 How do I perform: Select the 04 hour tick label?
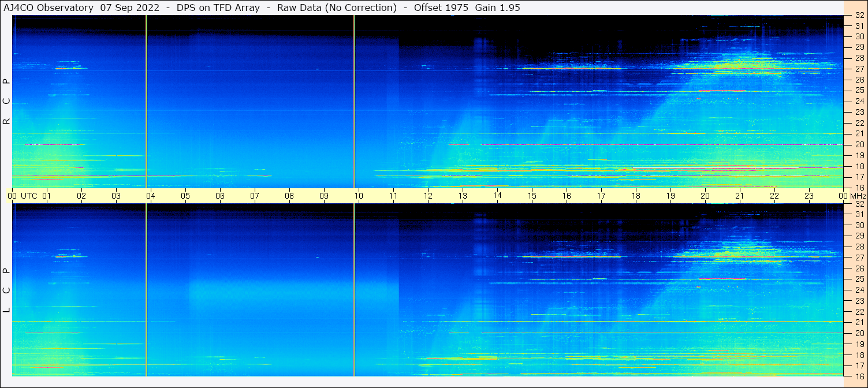[x=151, y=196]
